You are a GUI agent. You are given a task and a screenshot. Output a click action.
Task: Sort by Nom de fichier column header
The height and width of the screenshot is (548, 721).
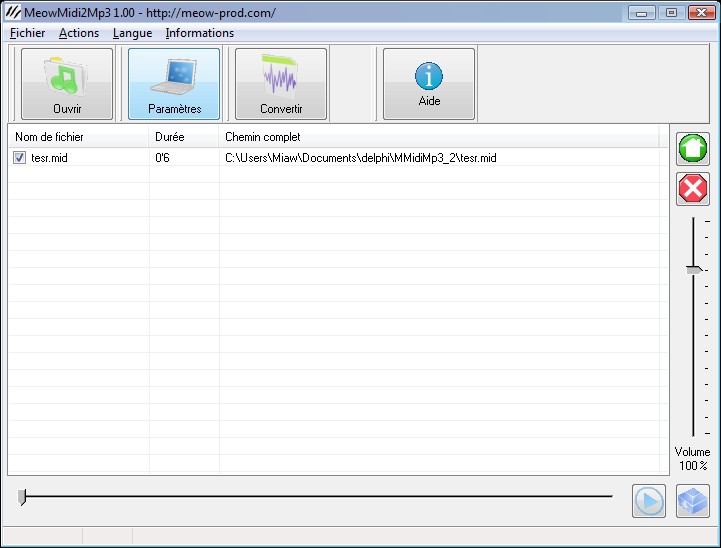(x=78, y=137)
